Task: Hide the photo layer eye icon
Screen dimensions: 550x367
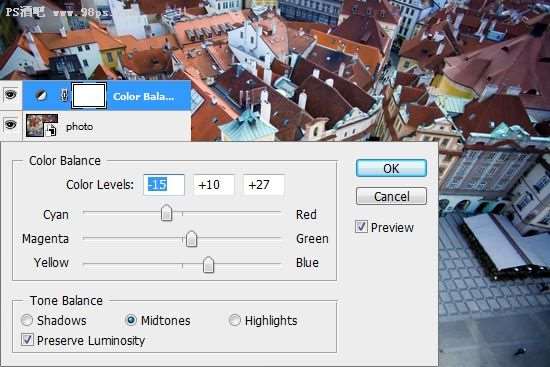Action: (x=11, y=125)
